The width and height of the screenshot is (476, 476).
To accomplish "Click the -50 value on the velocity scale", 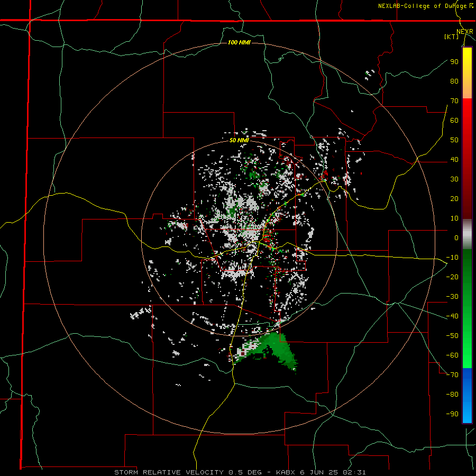I will tap(452, 335).
